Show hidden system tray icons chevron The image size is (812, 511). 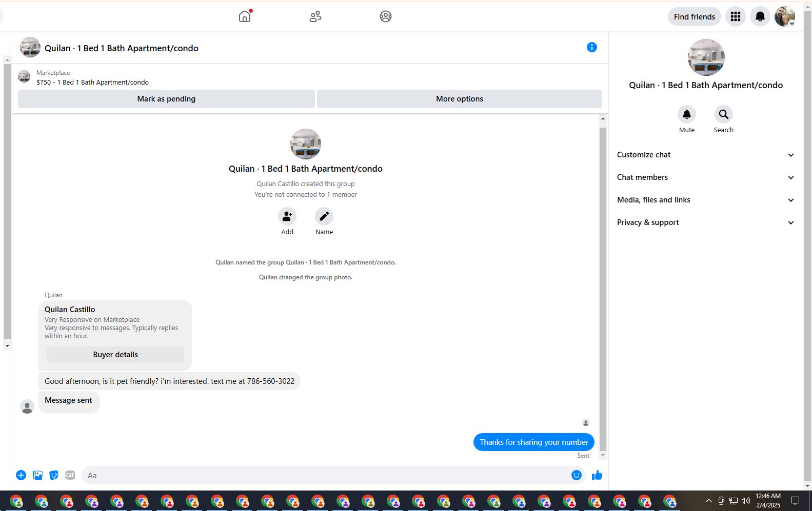coord(709,501)
